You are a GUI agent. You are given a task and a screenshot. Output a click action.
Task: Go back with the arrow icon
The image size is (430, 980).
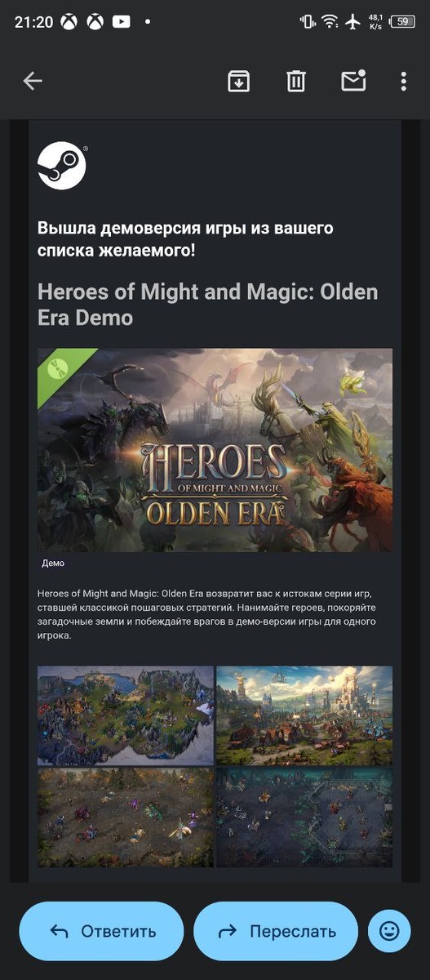point(33,81)
